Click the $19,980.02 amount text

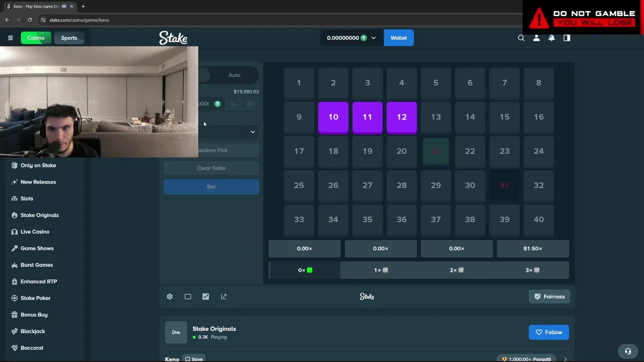click(x=246, y=92)
